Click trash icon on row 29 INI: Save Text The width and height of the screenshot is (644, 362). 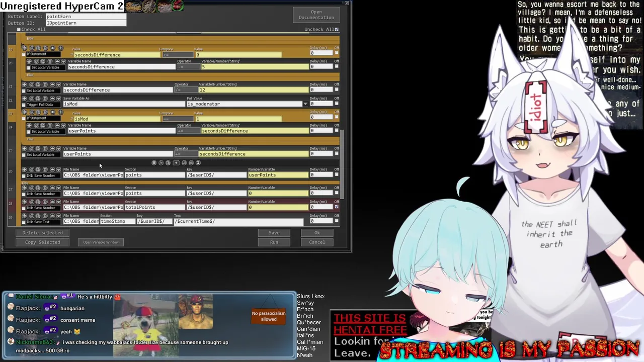pos(45,216)
